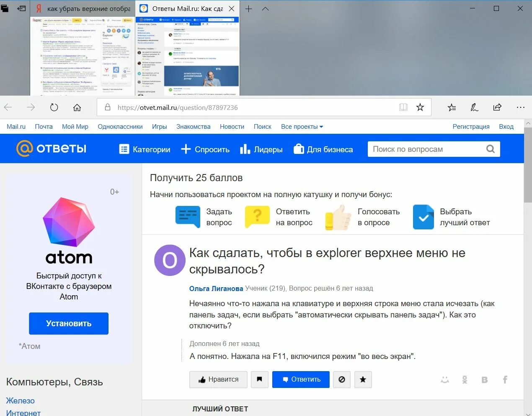
Task: Open Игры in portal bar
Action: point(159,127)
